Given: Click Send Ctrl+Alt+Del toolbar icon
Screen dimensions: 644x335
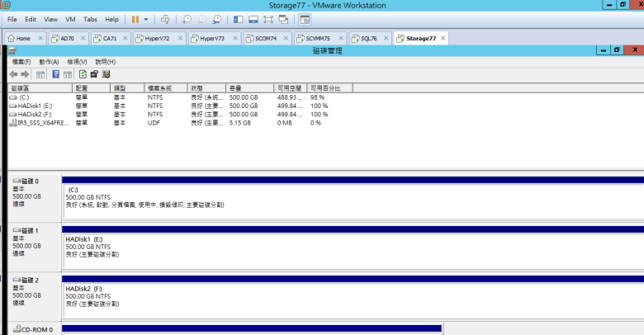Looking at the screenshot, I should click(x=165, y=18).
